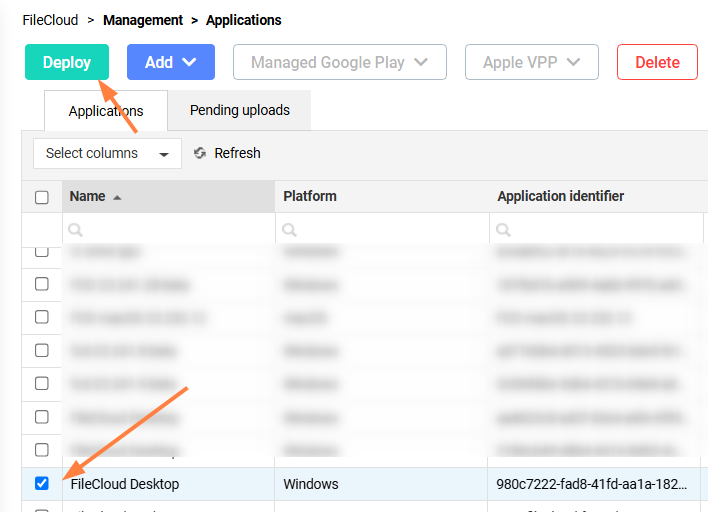Click the search icon under Application identifier
Screen dimensions: 708x512
coord(503,230)
